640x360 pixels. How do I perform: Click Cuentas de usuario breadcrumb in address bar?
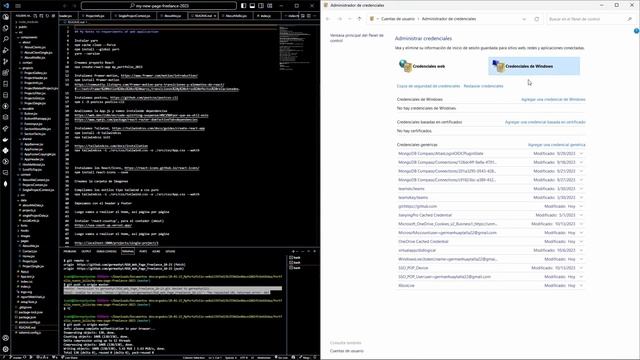pyautogui.click(x=398, y=19)
